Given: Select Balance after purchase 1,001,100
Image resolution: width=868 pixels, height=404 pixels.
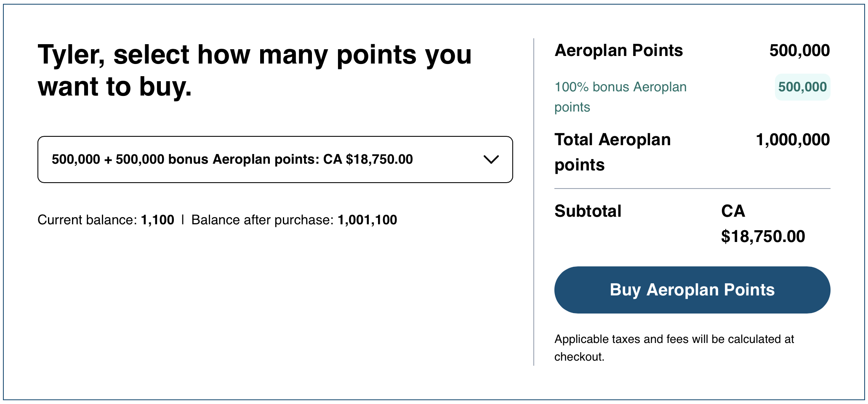Looking at the screenshot, I should 367,220.
